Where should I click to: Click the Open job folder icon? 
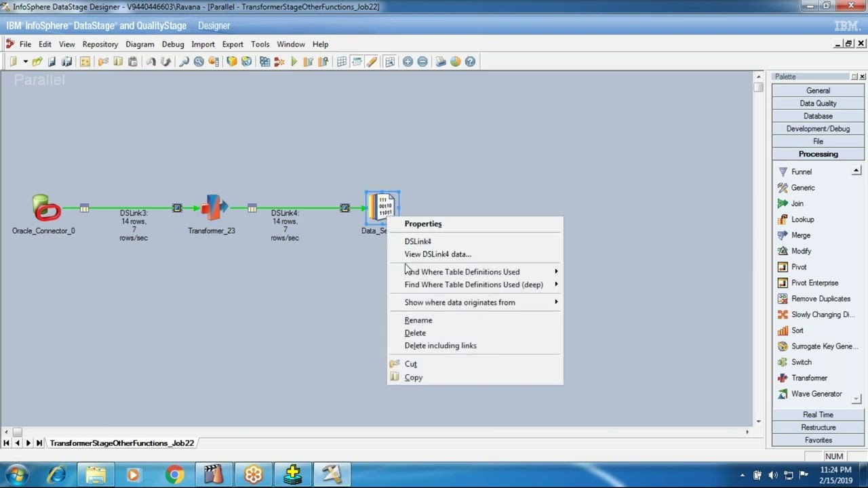coord(37,62)
